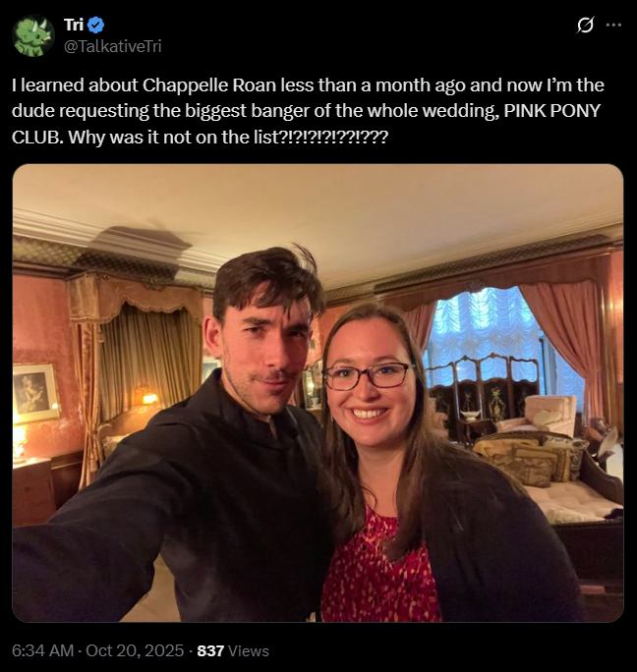The image size is (637, 672).
Task: Visit the @TalkativeTri handle link
Action: [112, 46]
